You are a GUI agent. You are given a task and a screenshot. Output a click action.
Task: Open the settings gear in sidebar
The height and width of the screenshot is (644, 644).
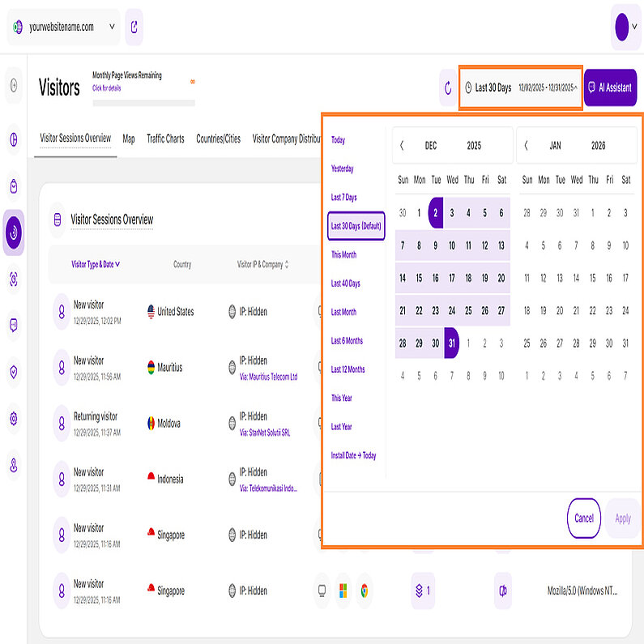tap(14, 419)
